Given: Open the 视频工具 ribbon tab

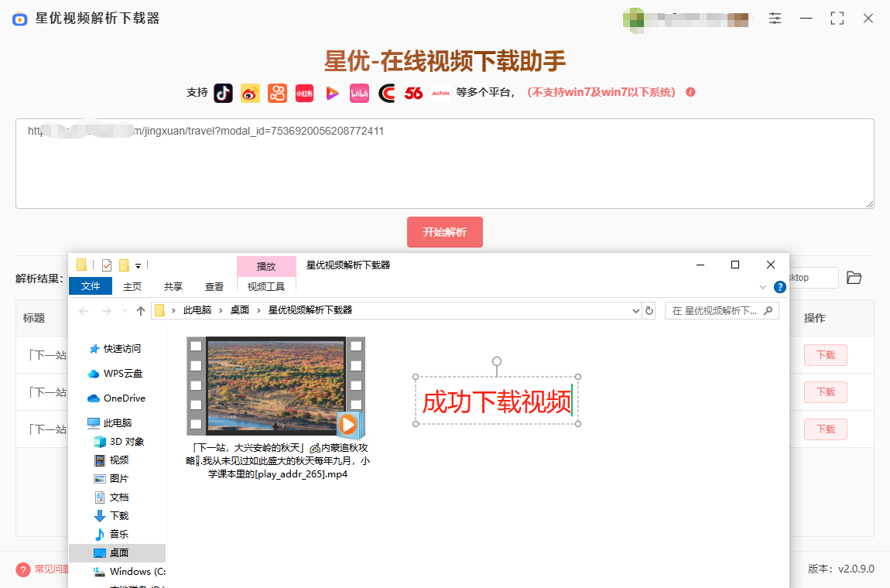Looking at the screenshot, I should 266,286.
